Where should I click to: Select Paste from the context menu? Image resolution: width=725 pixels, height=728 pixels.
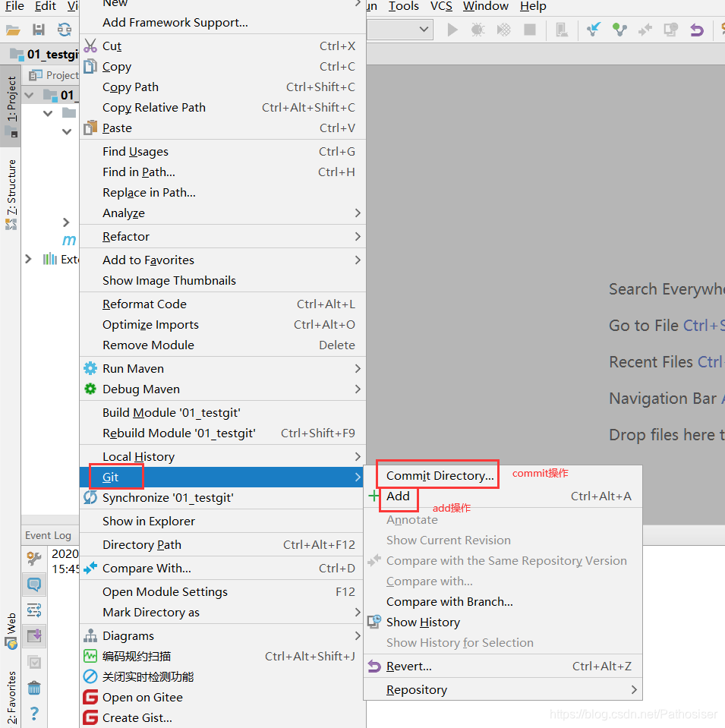pyautogui.click(x=222, y=128)
